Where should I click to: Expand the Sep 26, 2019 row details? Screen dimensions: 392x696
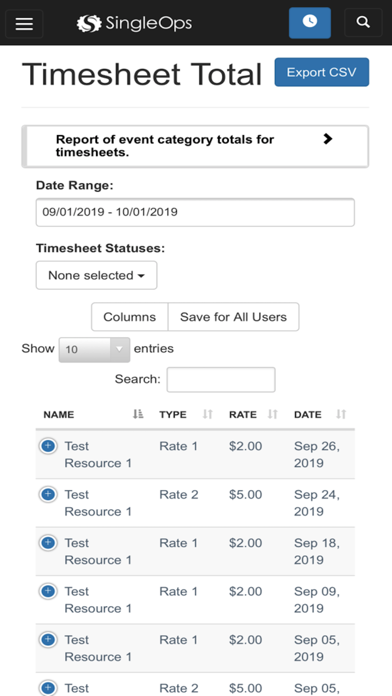coord(48,446)
